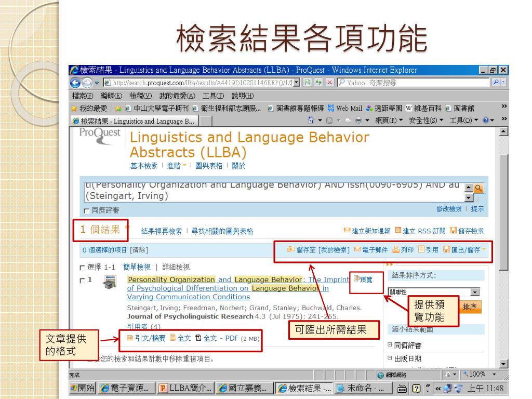This screenshot has height=399, width=532.
Task: Open the 檢視(V) menu
Action: pyautogui.click(x=140, y=96)
